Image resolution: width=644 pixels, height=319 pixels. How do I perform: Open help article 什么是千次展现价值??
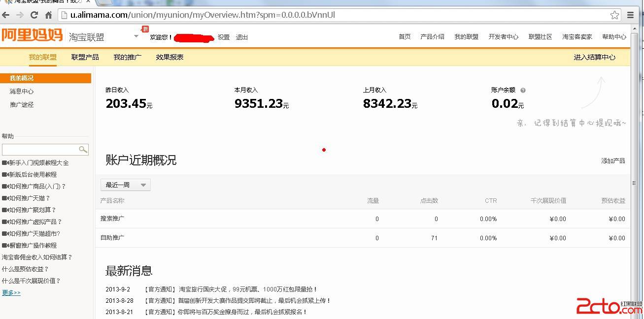31,281
